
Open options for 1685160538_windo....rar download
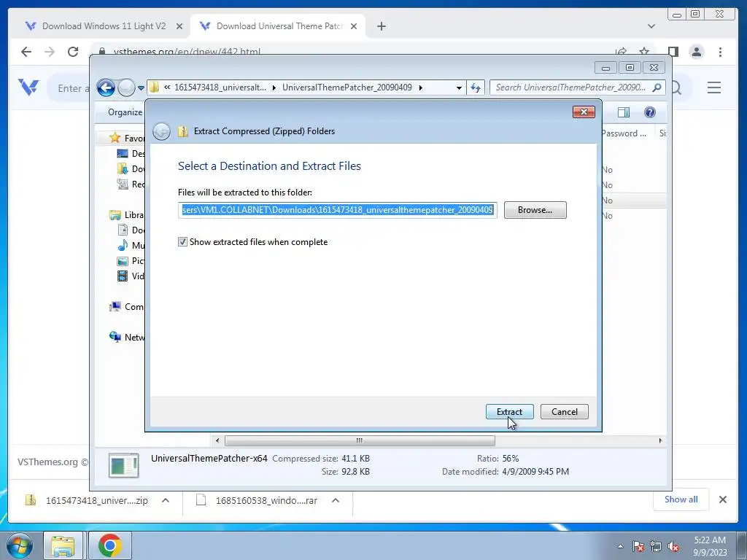click(336, 500)
